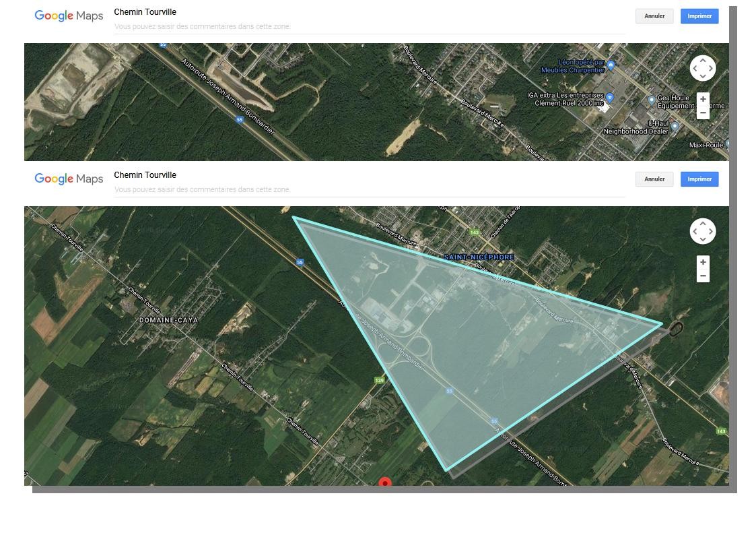Image resolution: width=756 pixels, height=535 pixels.
Task: Zoom in on the triangle overlay map
Action: click(x=703, y=262)
